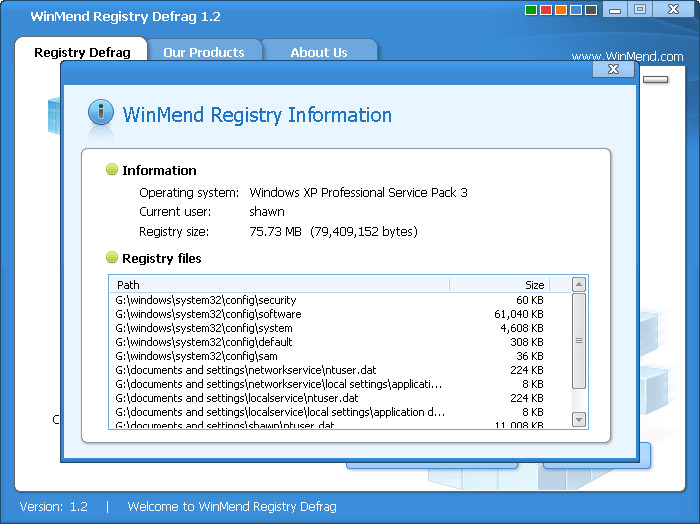Click the 61,040 KB size value
The height and width of the screenshot is (524, 700).
[x=519, y=314]
